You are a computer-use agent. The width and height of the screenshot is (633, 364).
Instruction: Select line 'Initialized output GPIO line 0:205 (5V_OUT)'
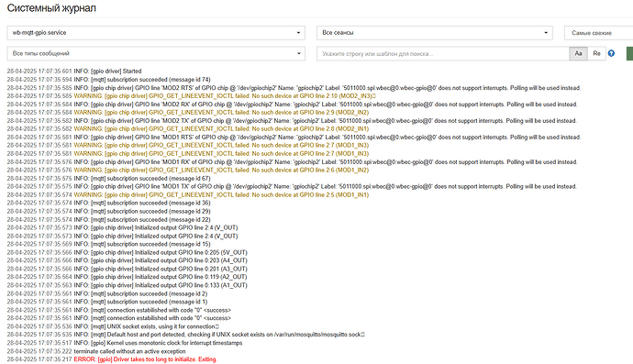[128, 252]
